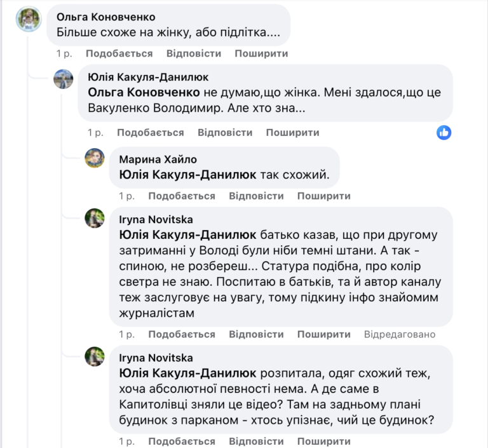This screenshot has width=488, height=448.
Task: Open Ольга Коновченко's profile name link
Action: coord(105,17)
